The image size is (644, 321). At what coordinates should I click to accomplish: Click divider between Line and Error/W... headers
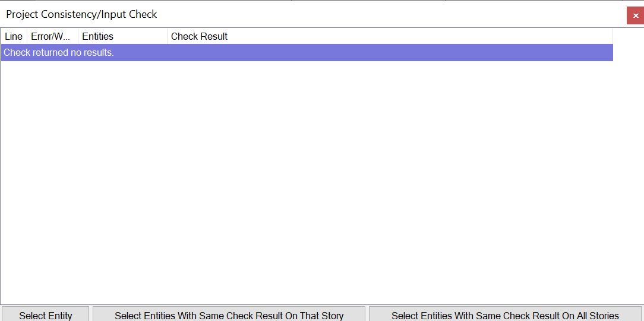coord(27,36)
